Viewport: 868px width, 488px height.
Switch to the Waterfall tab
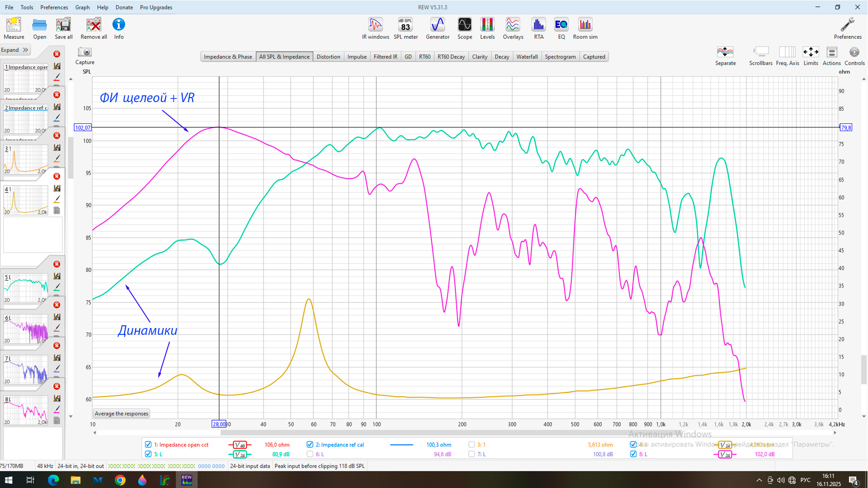(527, 56)
